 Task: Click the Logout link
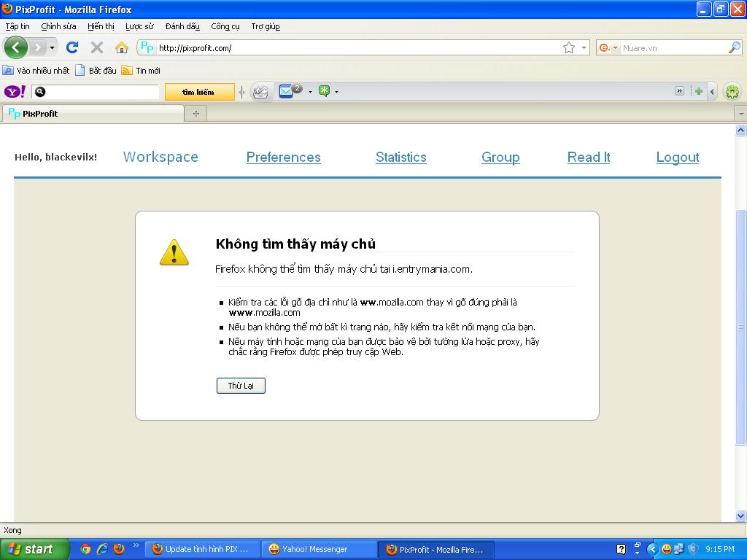tap(677, 157)
